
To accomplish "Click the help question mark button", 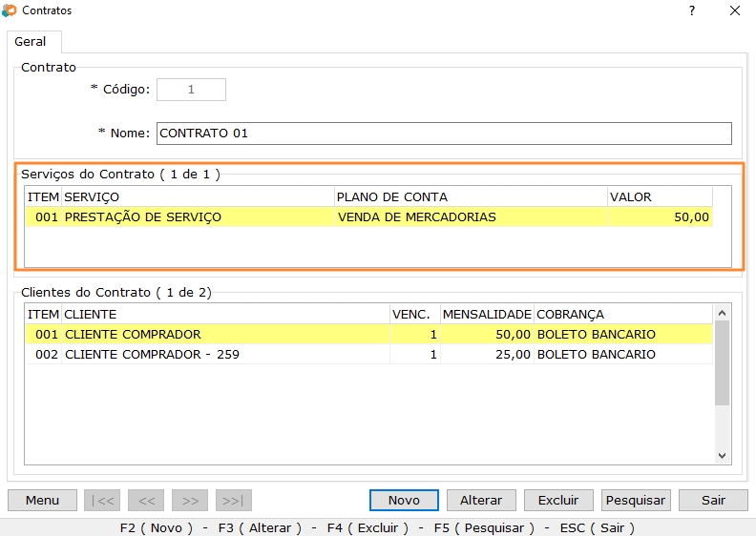I will pyautogui.click(x=691, y=10).
